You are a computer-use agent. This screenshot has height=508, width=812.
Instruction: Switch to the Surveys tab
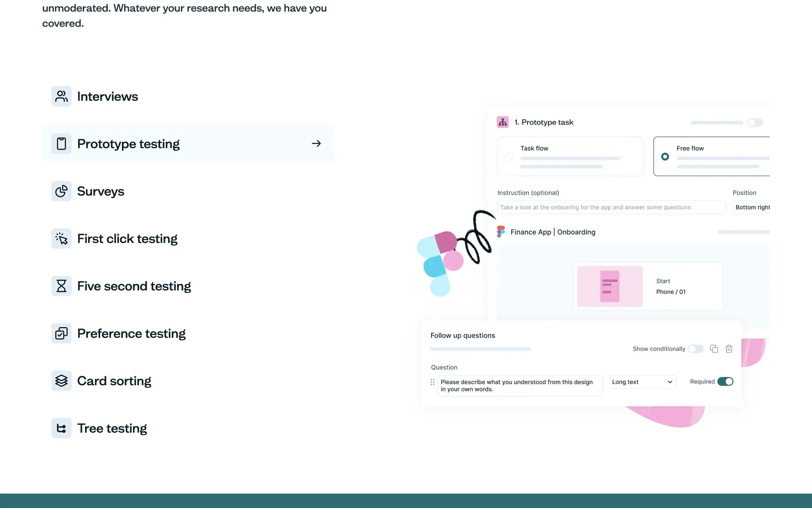[x=101, y=191]
